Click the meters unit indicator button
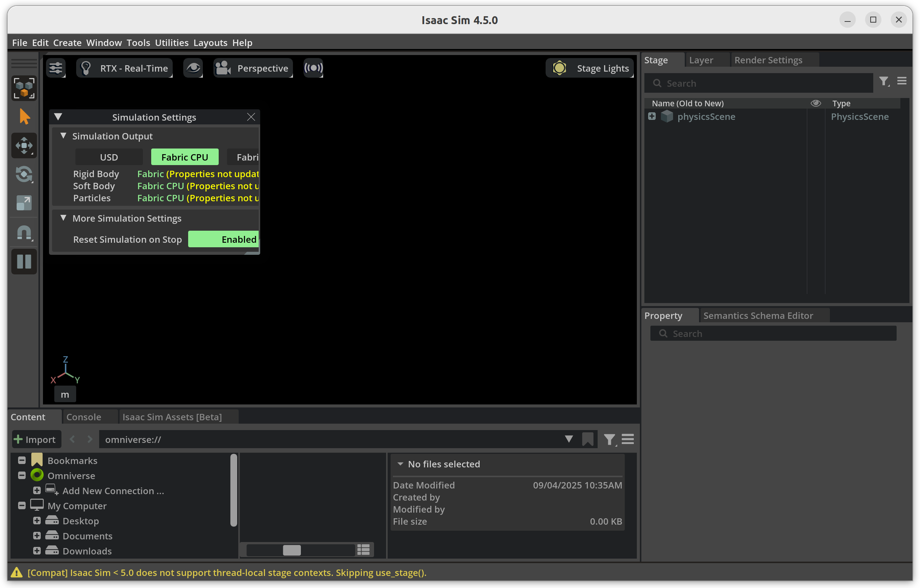Viewport: 920px width, 588px height. click(65, 394)
